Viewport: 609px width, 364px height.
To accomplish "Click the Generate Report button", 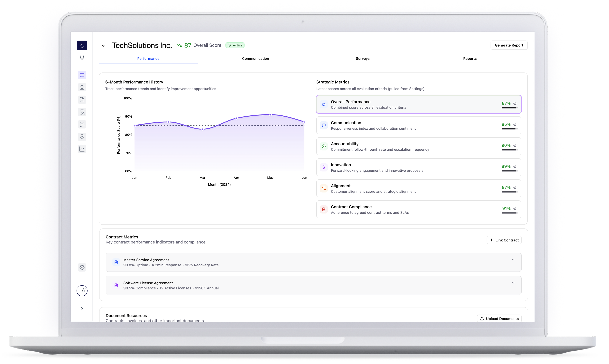I will coord(509,45).
